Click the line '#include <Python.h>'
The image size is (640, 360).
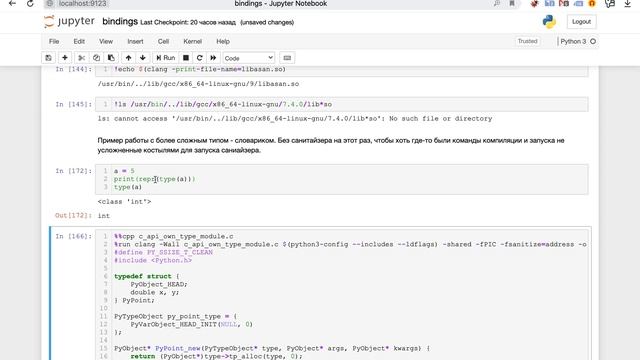tap(153, 260)
